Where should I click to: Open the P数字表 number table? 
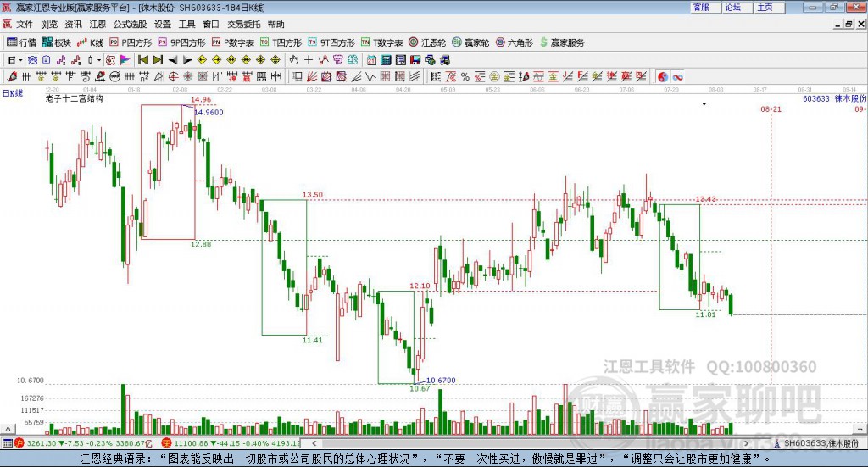(x=232, y=42)
